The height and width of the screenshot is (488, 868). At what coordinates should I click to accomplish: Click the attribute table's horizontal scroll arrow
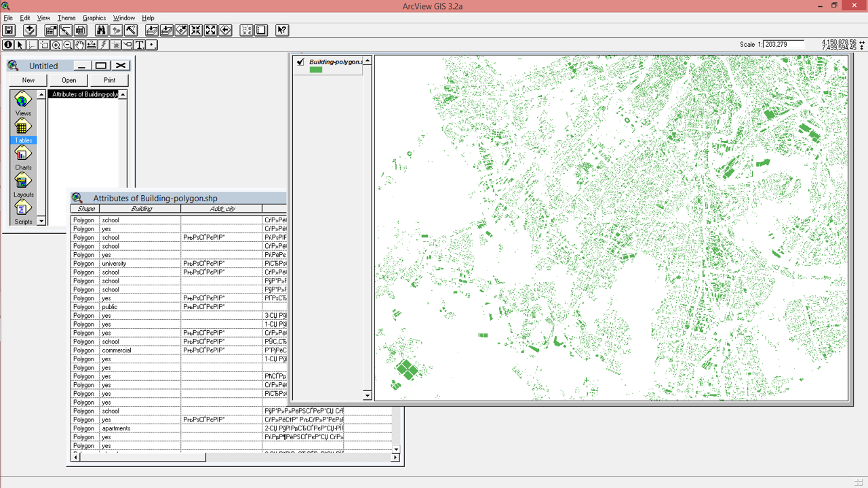pos(75,457)
